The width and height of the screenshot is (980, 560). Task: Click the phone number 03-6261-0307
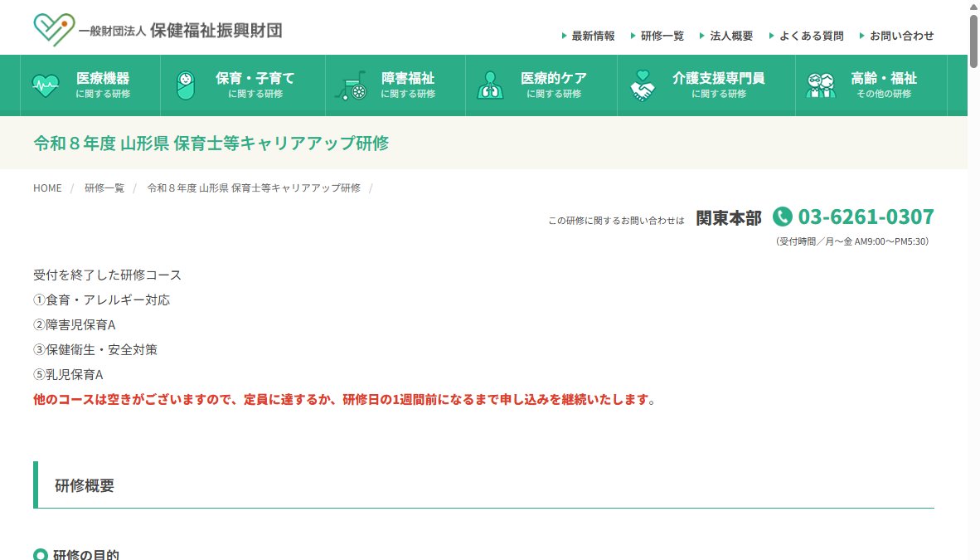(x=866, y=217)
